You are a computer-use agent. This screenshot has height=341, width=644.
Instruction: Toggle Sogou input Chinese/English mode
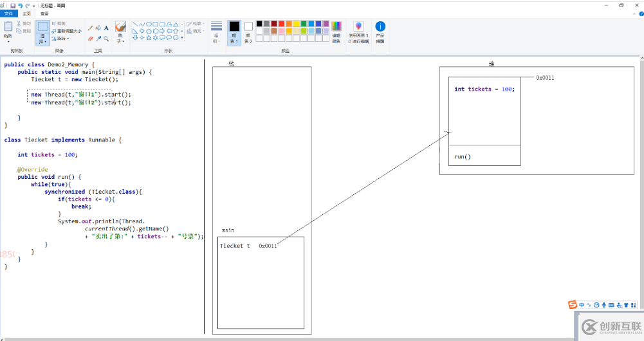click(582, 305)
